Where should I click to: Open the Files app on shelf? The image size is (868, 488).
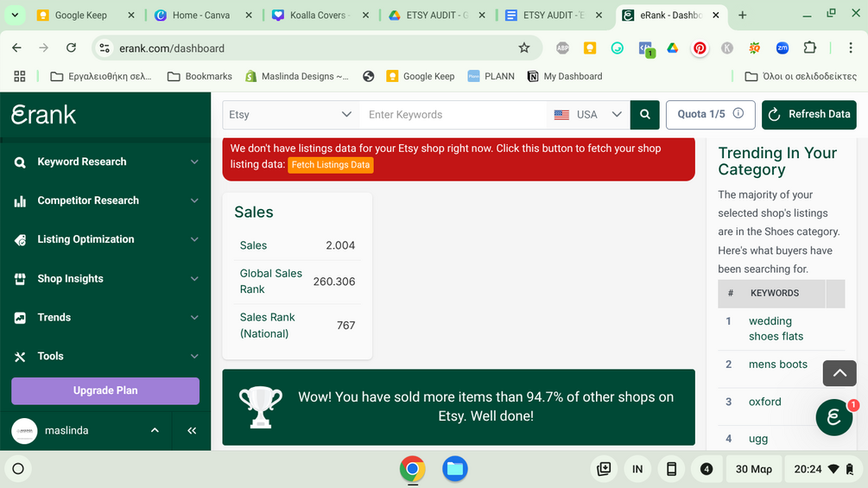tap(454, 469)
